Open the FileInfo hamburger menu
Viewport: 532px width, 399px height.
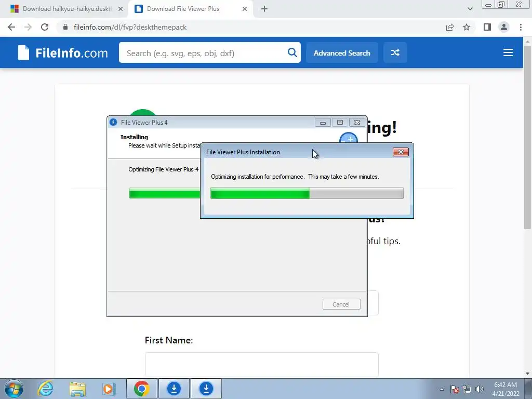[508, 52]
